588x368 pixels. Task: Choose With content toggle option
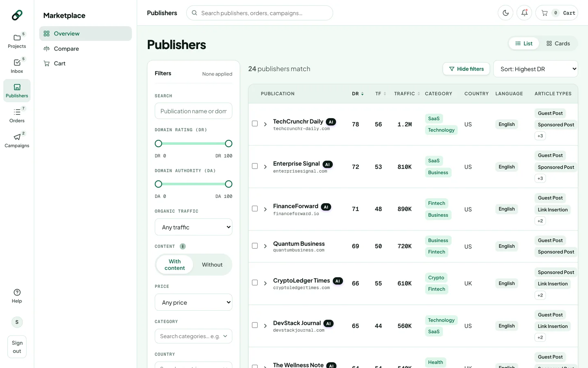pyautogui.click(x=175, y=265)
